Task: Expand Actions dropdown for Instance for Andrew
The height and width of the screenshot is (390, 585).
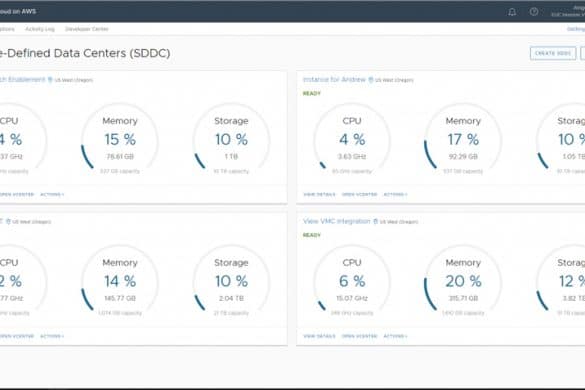Action: [x=395, y=194]
